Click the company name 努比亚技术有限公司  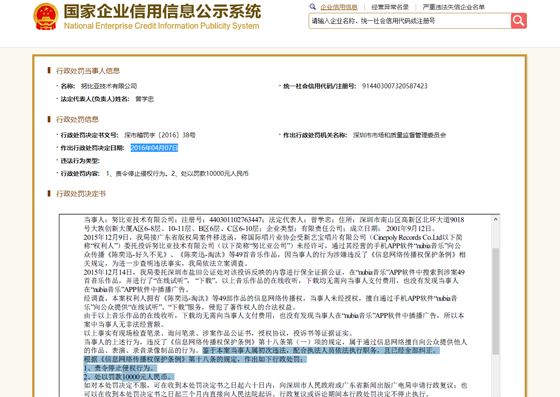(x=109, y=86)
